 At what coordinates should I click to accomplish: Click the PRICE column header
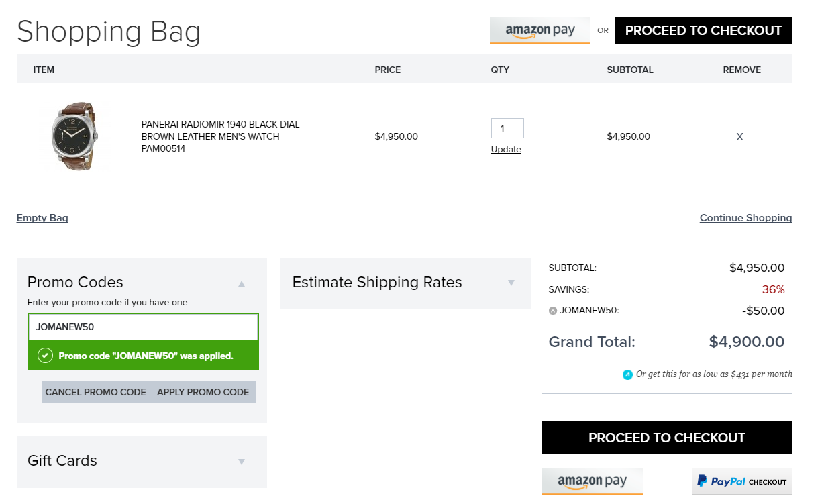click(x=388, y=70)
